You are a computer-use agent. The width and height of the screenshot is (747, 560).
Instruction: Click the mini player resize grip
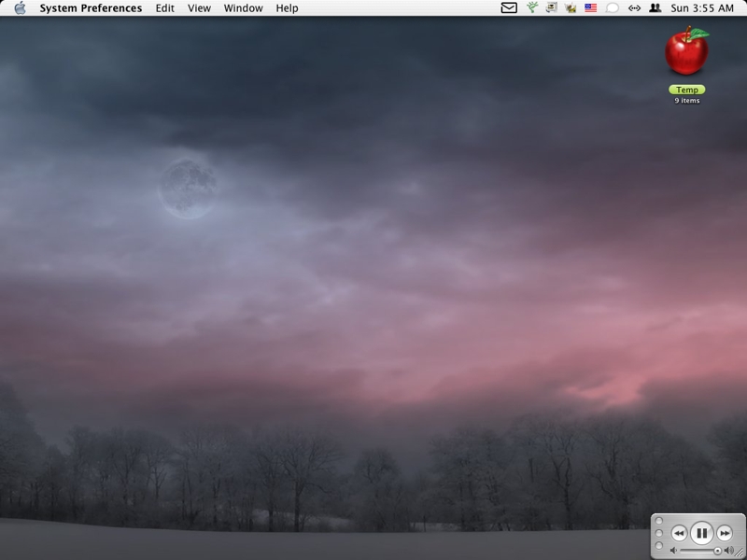coord(740,553)
